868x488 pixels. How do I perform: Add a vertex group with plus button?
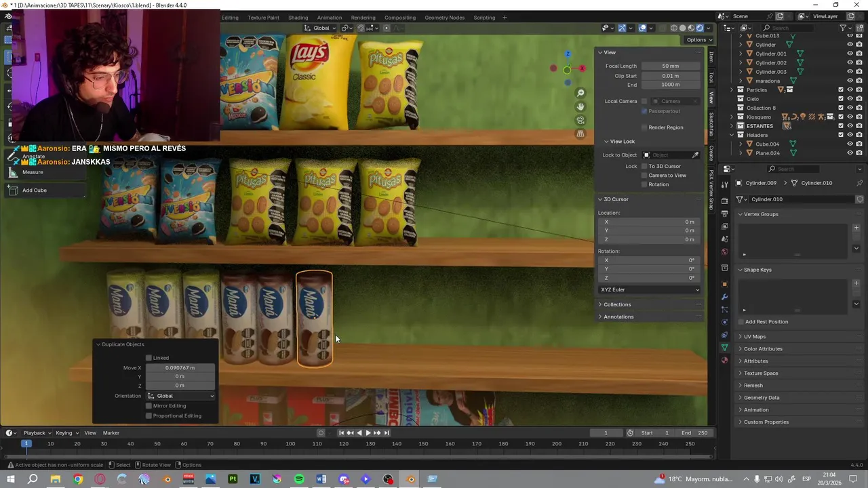pyautogui.click(x=856, y=228)
